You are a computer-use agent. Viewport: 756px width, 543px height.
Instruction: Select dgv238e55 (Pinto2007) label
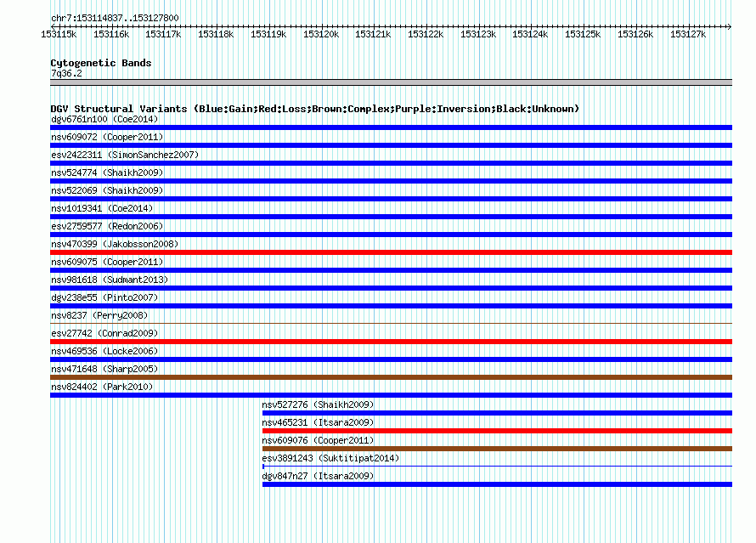click(x=104, y=297)
